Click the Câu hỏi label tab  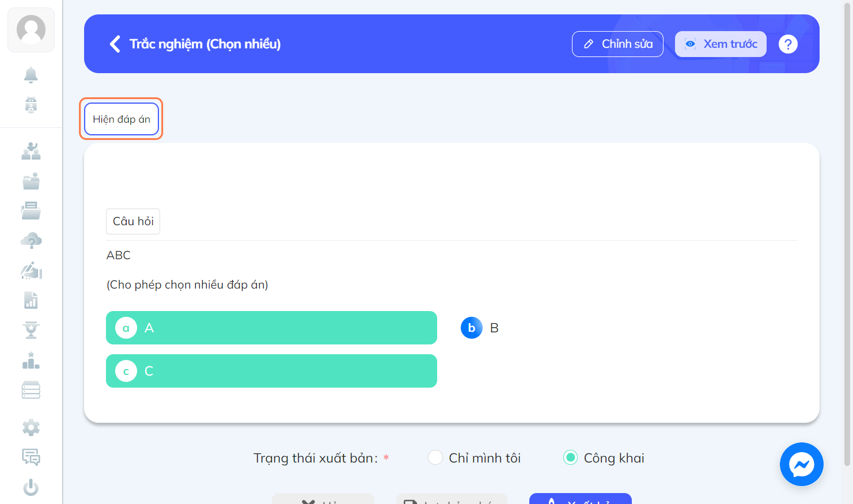coord(133,221)
